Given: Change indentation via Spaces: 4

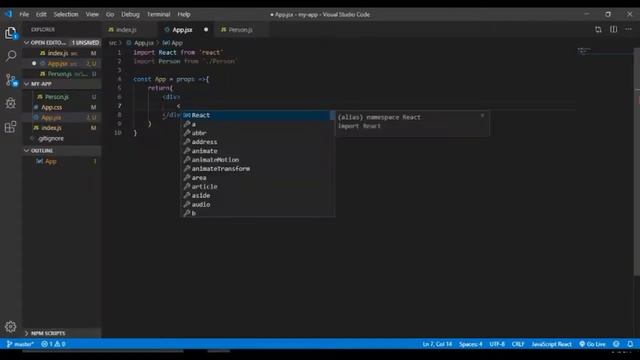Looking at the screenshot, I should (x=470, y=344).
